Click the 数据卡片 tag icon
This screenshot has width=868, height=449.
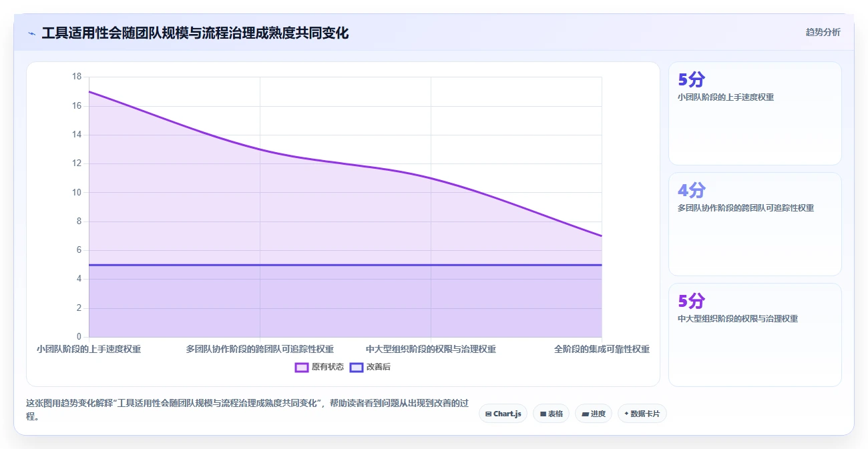pos(626,414)
